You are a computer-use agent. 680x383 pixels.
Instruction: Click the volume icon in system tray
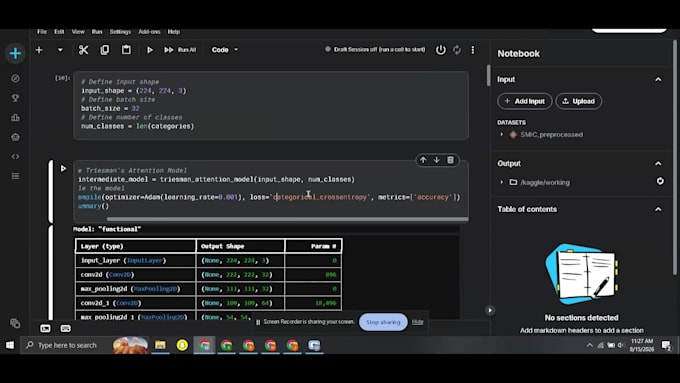click(621, 345)
